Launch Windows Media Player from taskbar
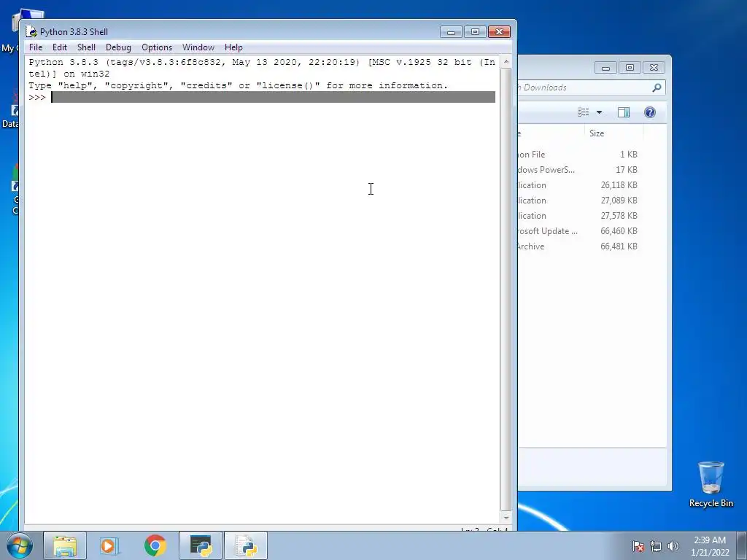 click(109, 545)
